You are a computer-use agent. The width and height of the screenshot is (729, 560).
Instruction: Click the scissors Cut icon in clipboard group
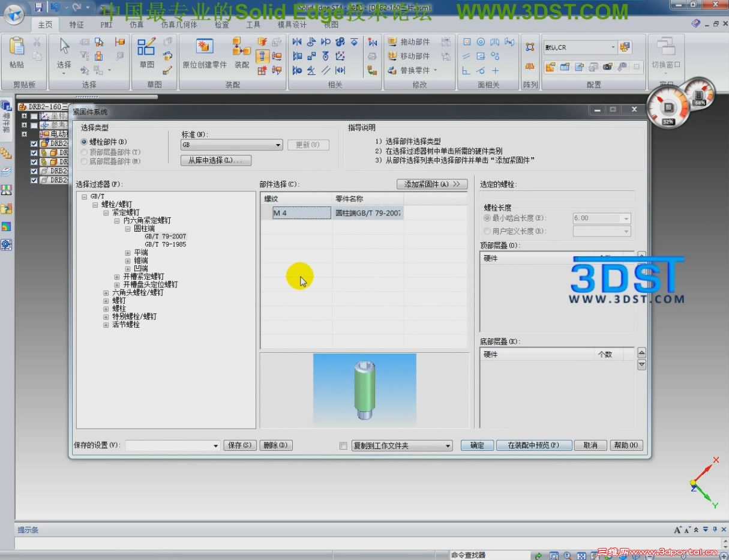point(37,42)
